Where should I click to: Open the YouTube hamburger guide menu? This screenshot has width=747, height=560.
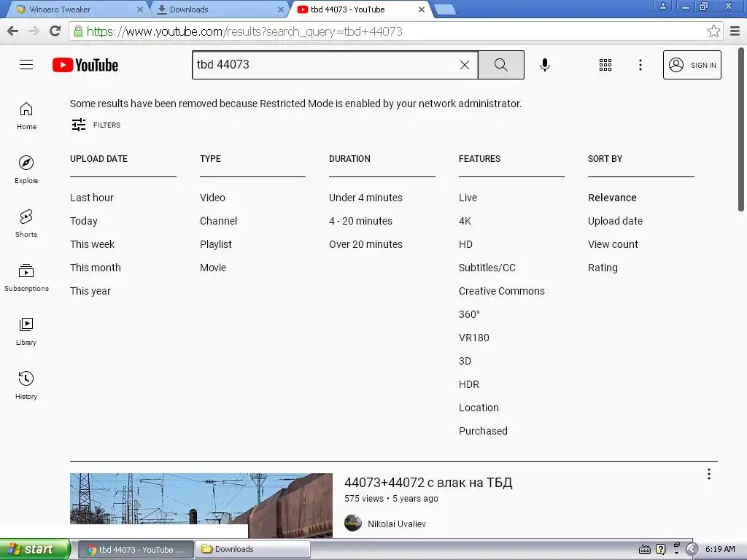pyautogui.click(x=26, y=65)
